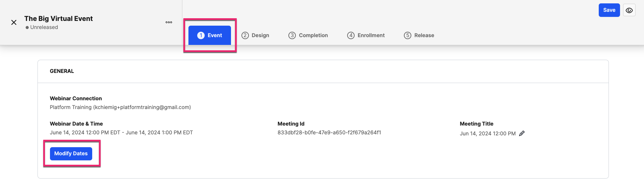Save the event changes
644x186 pixels.
(x=609, y=10)
